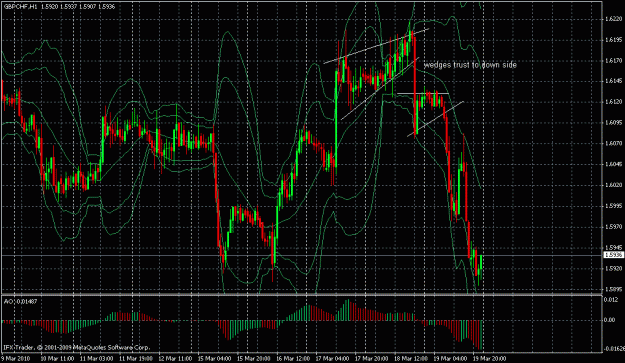Click the '9 Mar 2010' date label
This screenshot has height=363, width=625.
tap(16, 359)
